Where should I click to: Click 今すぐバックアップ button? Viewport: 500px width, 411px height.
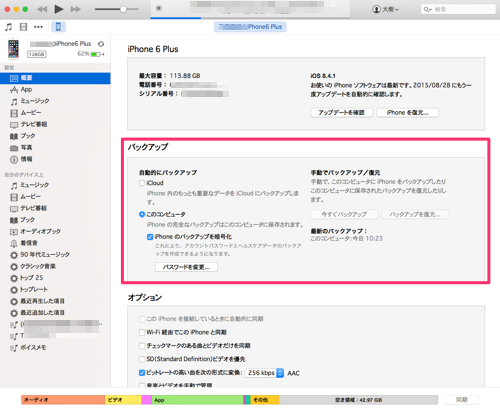pyautogui.click(x=344, y=214)
